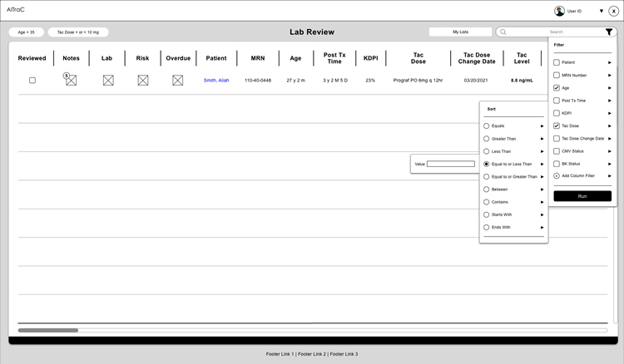Click the filter funnel icon
The width and height of the screenshot is (624, 364).
[609, 32]
